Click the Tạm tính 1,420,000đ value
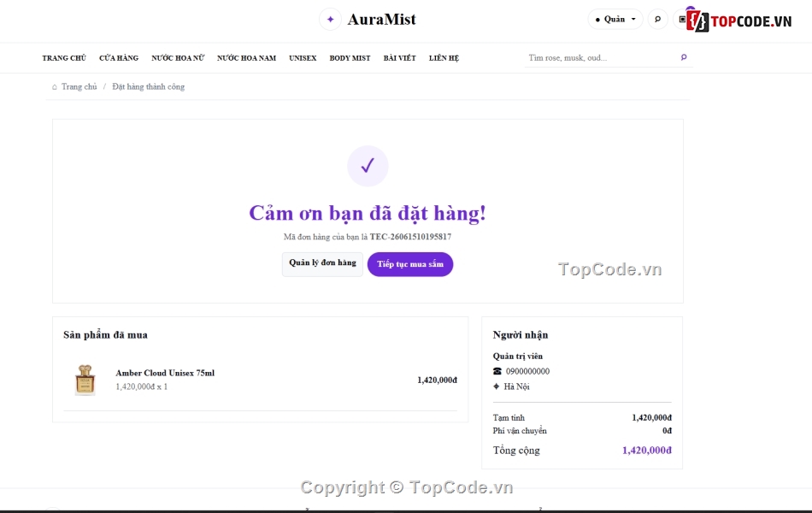Image resolution: width=812 pixels, height=513 pixels. pyautogui.click(x=651, y=417)
